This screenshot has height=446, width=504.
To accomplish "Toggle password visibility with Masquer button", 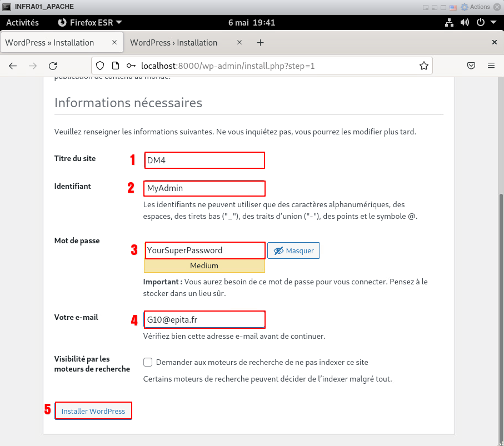I will (293, 250).
